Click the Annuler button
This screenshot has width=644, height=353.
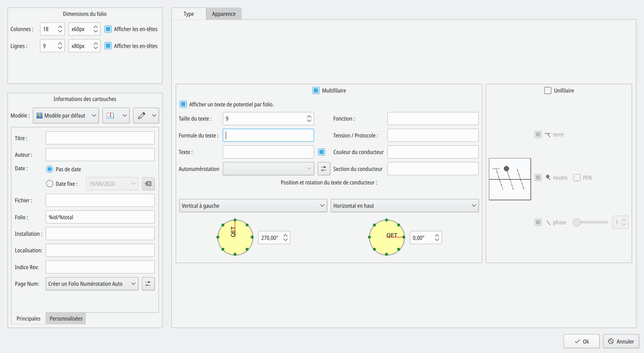pos(621,342)
